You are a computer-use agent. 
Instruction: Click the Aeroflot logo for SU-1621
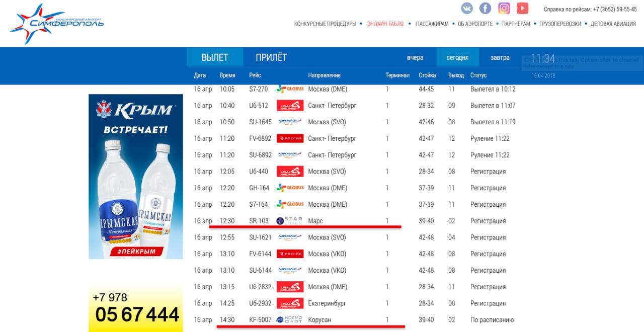(290, 237)
